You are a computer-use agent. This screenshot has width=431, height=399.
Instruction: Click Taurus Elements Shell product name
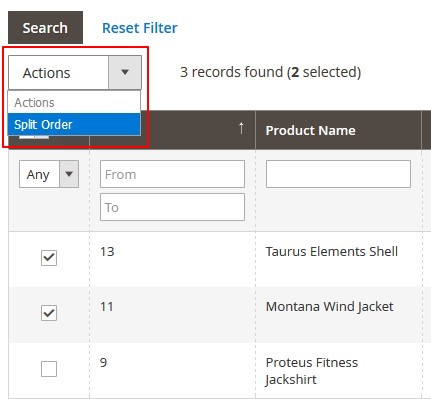tap(332, 251)
